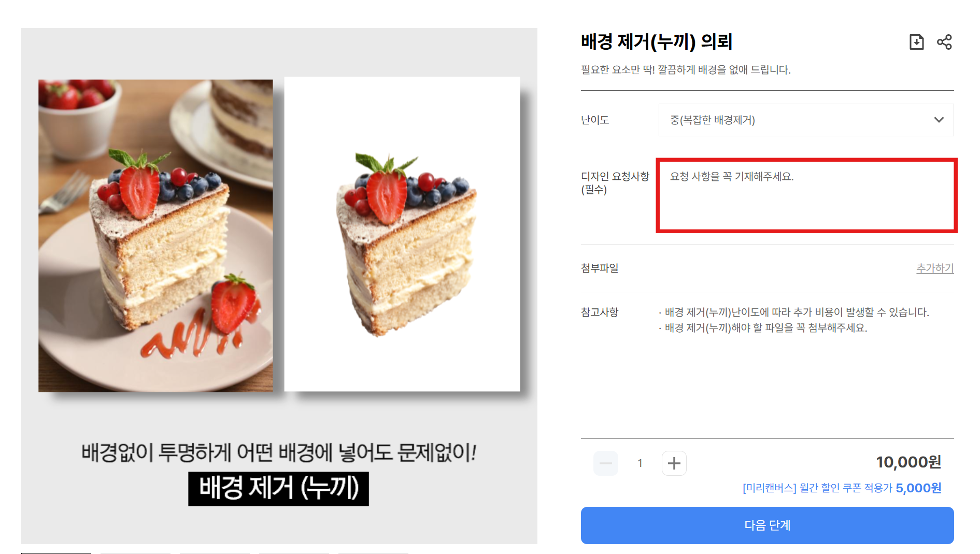The width and height of the screenshot is (980, 554).
Task: Click the 배경 제거(누끼) 의뢰 title
Action: 657,42
